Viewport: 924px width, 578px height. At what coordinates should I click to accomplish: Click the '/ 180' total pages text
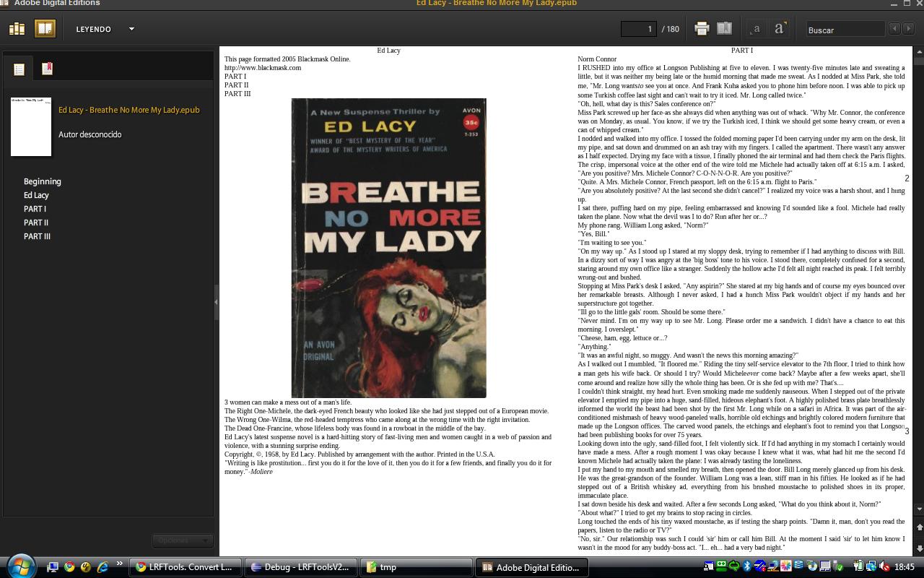coord(671,29)
